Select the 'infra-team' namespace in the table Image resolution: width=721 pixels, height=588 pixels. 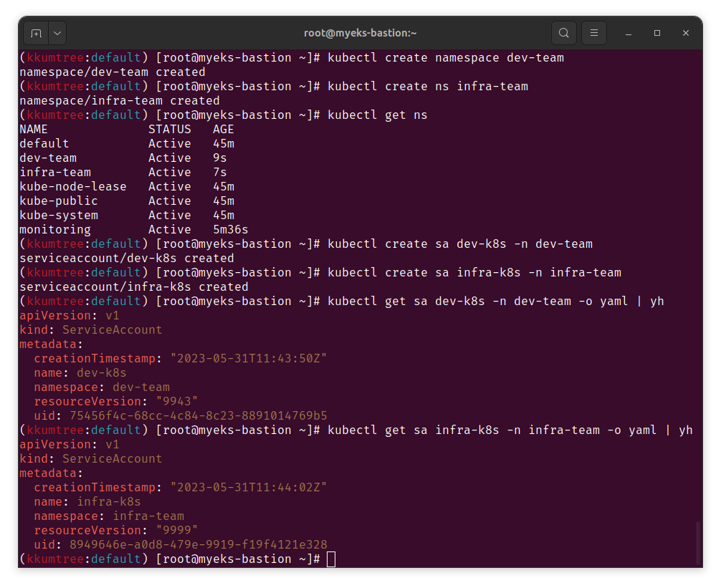click(x=55, y=173)
